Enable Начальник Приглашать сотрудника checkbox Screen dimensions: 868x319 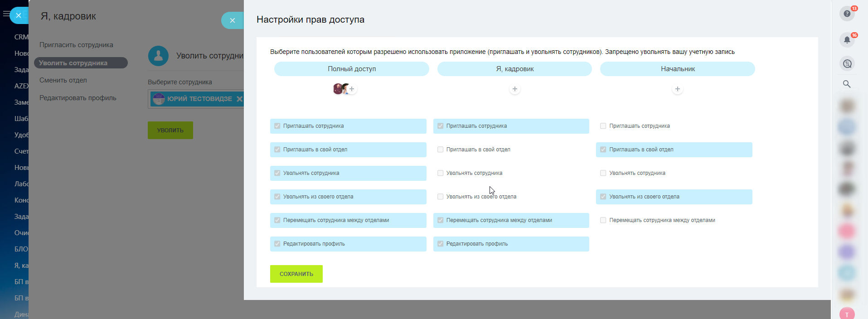point(603,126)
